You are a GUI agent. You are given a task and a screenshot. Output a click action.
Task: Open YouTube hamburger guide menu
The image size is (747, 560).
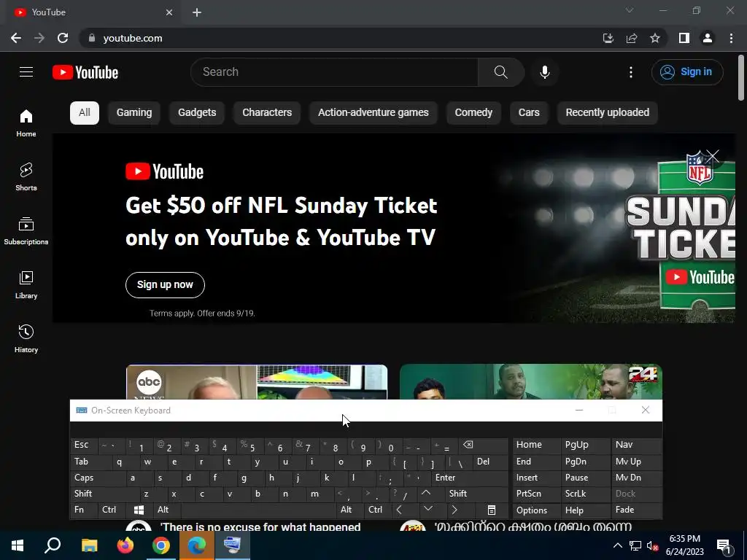click(x=26, y=72)
